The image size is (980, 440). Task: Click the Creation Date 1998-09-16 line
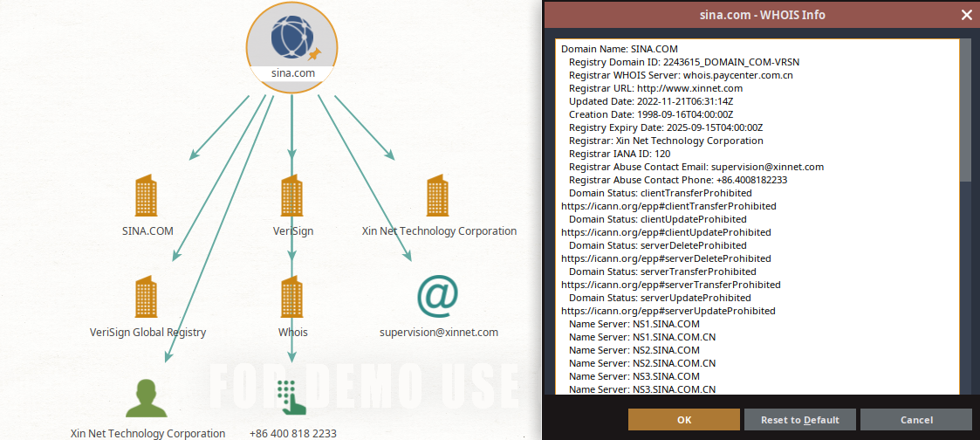pos(651,114)
